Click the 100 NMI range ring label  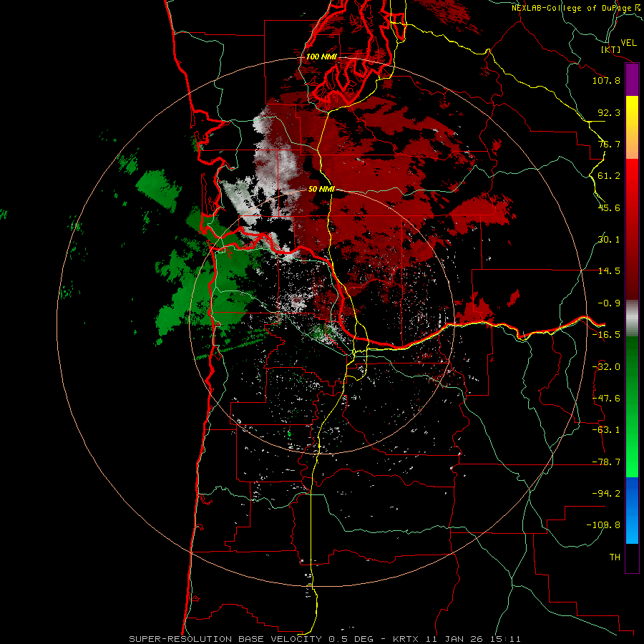(321, 57)
